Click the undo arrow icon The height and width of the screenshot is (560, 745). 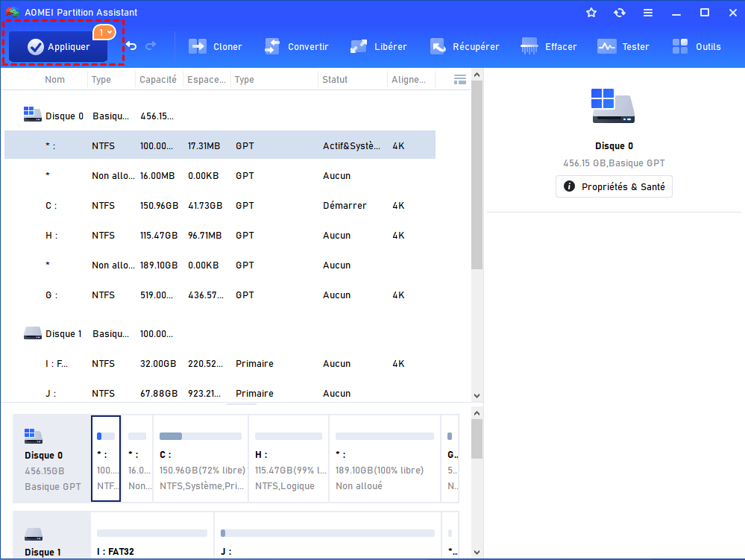(x=131, y=46)
